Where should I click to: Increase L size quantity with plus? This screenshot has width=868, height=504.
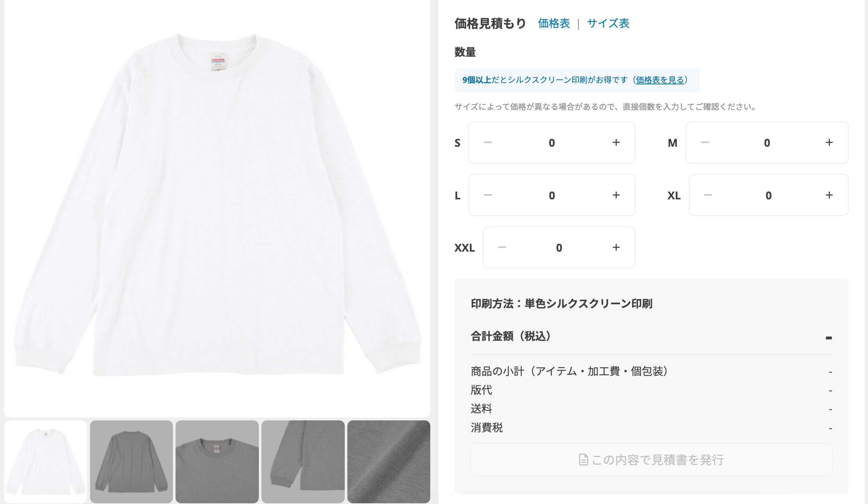616,195
